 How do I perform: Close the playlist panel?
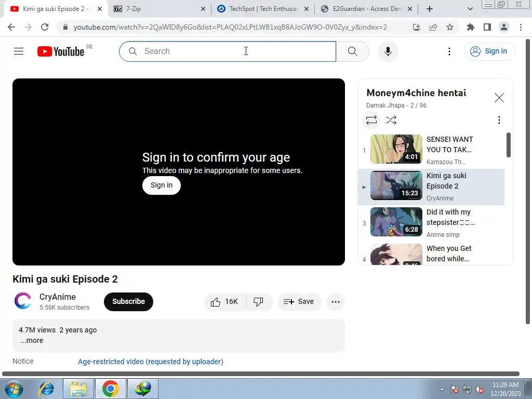pos(499,98)
